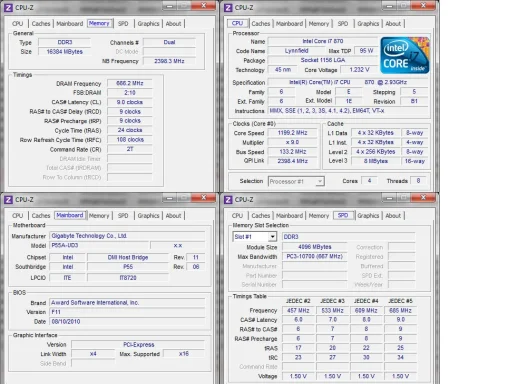Click the Core Speed value 1199.2 MHz
The width and height of the screenshot is (527, 384).
(293, 133)
